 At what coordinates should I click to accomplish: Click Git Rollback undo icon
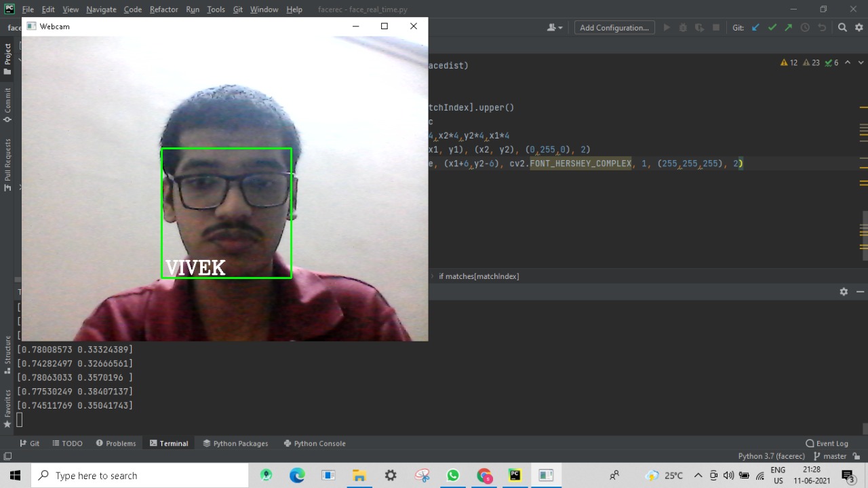(x=822, y=28)
